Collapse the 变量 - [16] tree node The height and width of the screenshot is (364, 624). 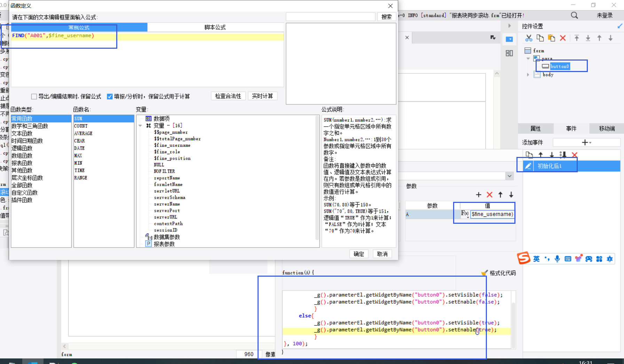coord(140,126)
